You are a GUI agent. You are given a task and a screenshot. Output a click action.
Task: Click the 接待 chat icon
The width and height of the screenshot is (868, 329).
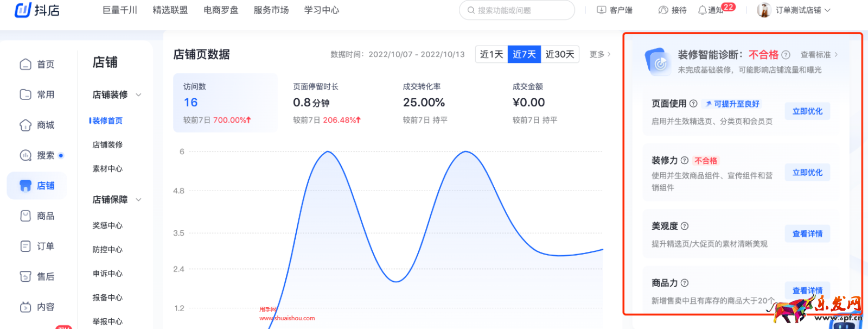point(663,10)
